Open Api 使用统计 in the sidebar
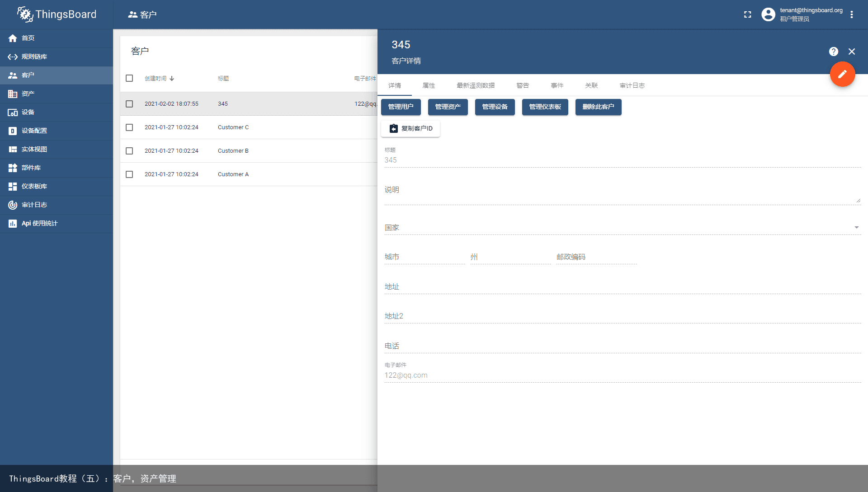 56,224
